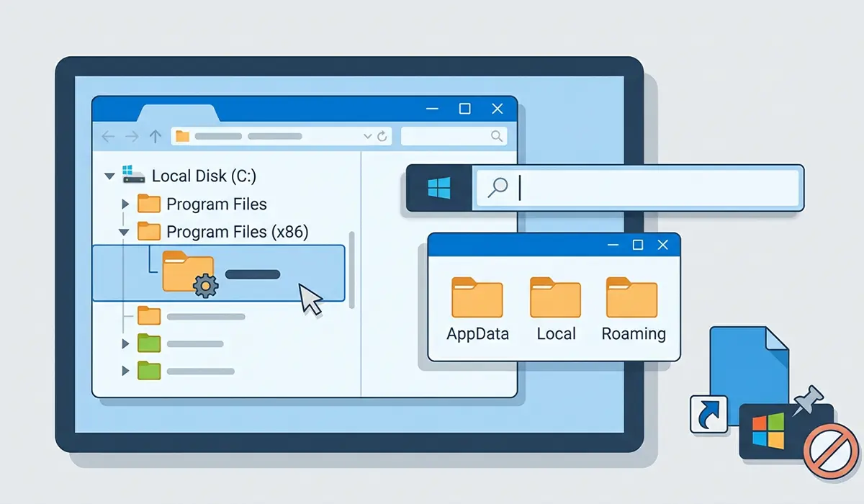The image size is (864, 504).
Task: Click the AppData label
Action: coord(477,334)
